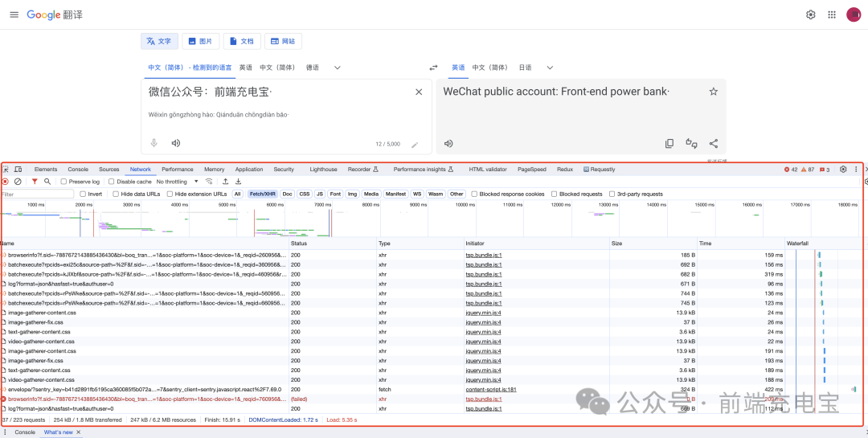Click the red network filter funnel icon
The image size is (868, 438).
click(35, 182)
